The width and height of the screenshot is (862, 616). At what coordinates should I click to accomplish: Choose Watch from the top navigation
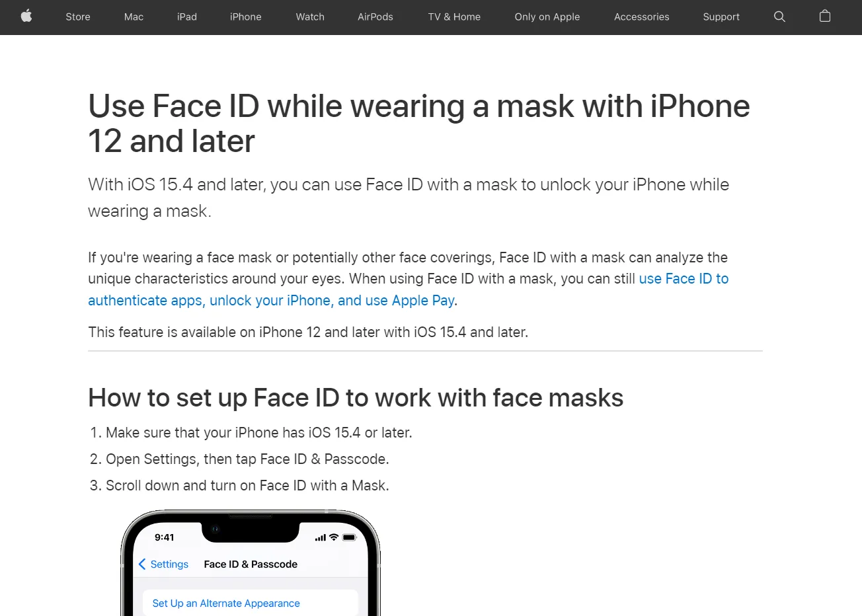coord(310,17)
